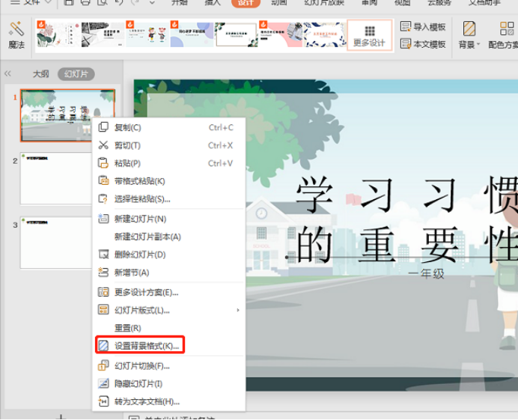Select navy leaves design template thumbnail
Image resolution: width=518 pixels, height=420 pixels.
point(324,34)
